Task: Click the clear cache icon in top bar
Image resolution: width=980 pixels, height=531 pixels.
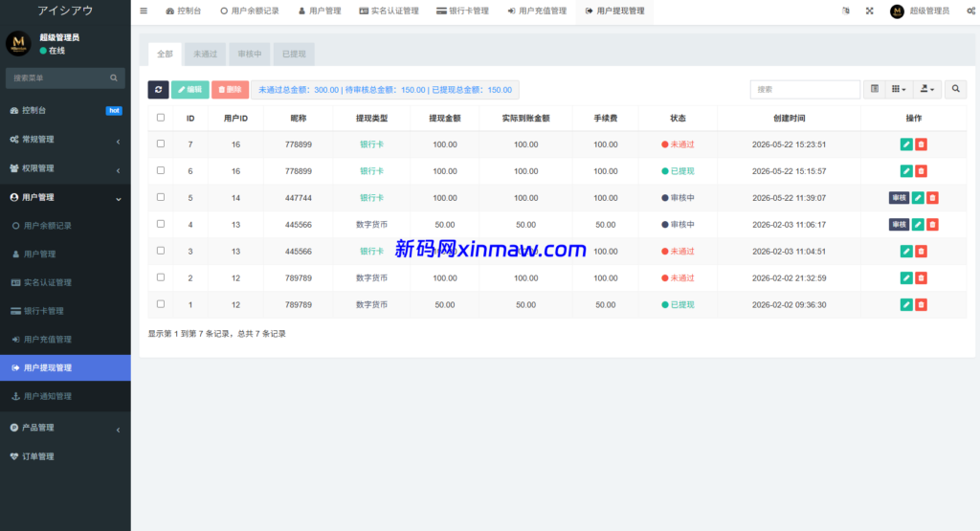Action: click(x=846, y=11)
